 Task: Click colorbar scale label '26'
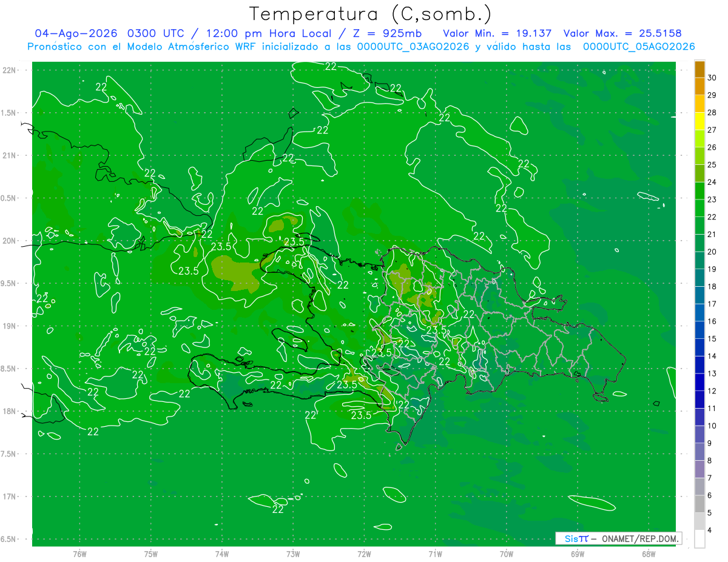pyautogui.click(x=712, y=147)
